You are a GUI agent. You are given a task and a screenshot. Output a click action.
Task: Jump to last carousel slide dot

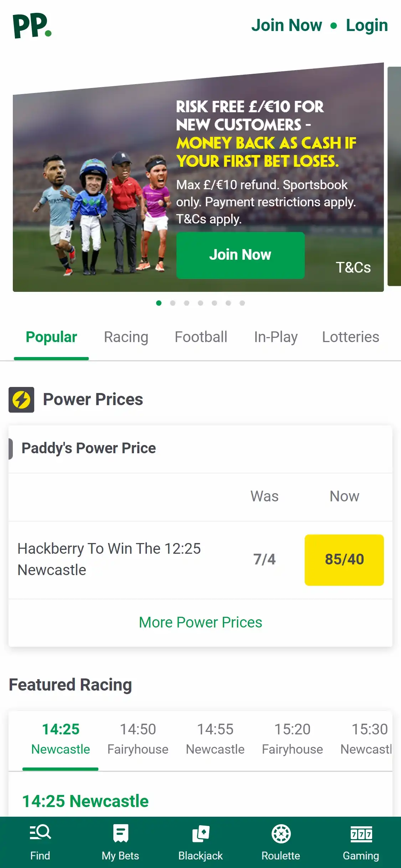point(242,303)
